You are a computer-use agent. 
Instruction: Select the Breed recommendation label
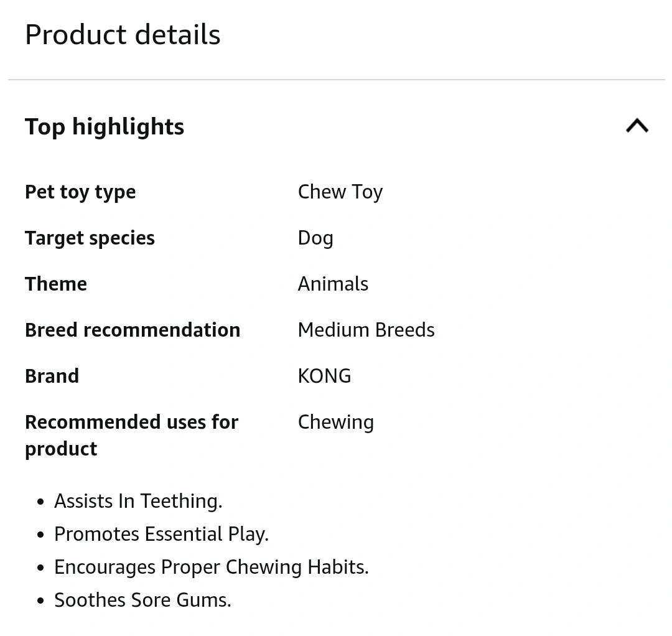[x=133, y=330]
